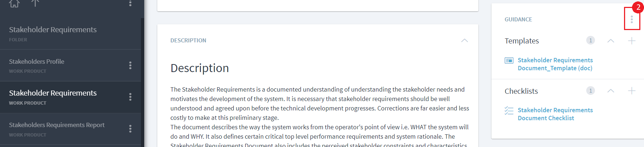Image resolution: width=644 pixels, height=147 pixels.
Task: Select Stakeholders Profile work product
Action: click(37, 62)
